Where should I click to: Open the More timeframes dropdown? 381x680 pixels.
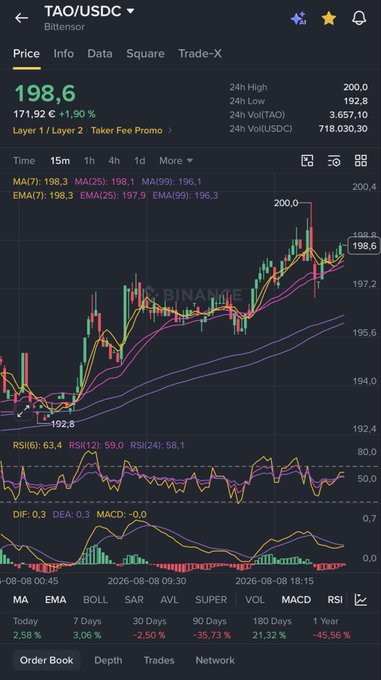point(176,160)
